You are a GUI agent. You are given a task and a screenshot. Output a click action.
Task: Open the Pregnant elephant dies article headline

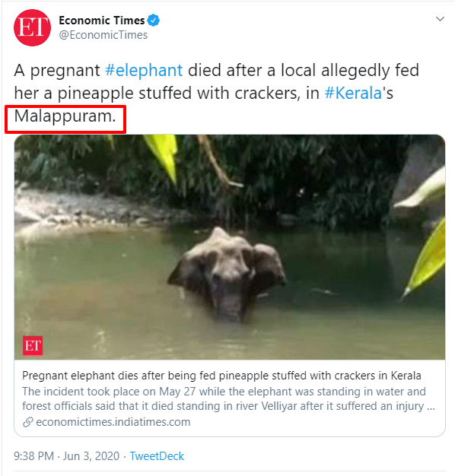[x=221, y=376]
